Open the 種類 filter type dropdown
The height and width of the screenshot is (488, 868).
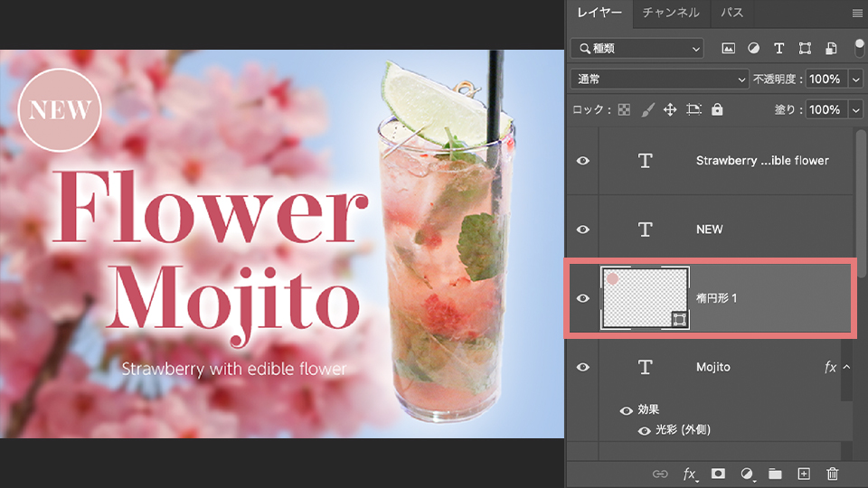(637, 49)
